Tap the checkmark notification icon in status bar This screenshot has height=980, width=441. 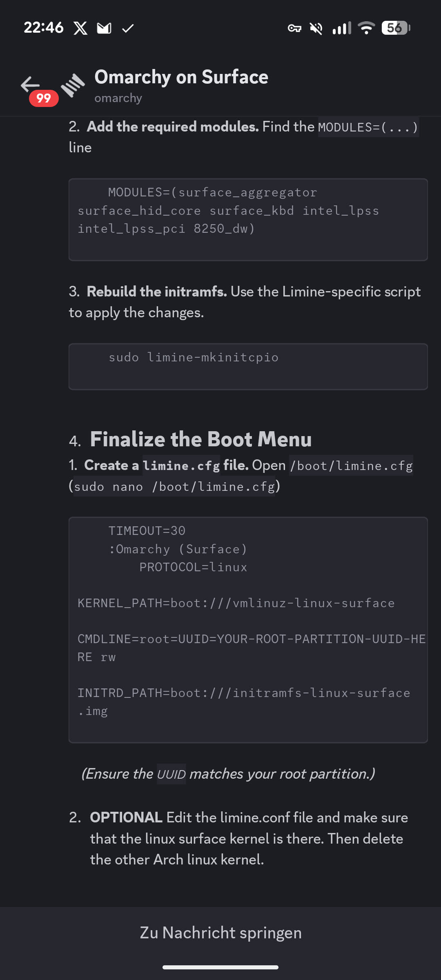click(x=128, y=28)
